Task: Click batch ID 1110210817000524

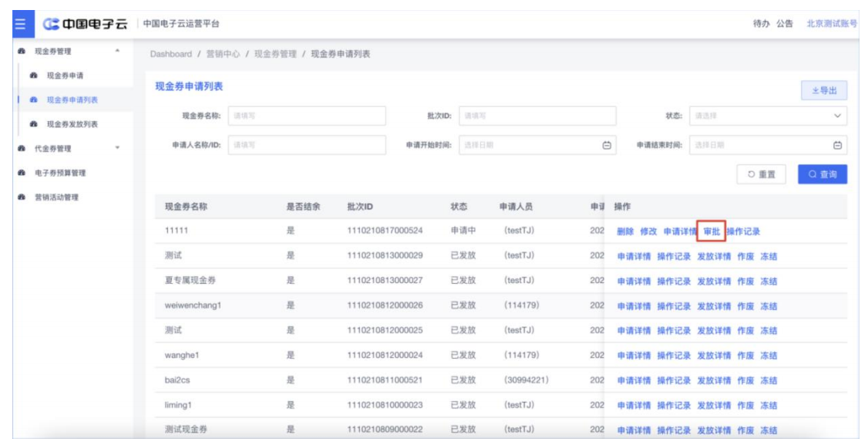Action: [385, 231]
